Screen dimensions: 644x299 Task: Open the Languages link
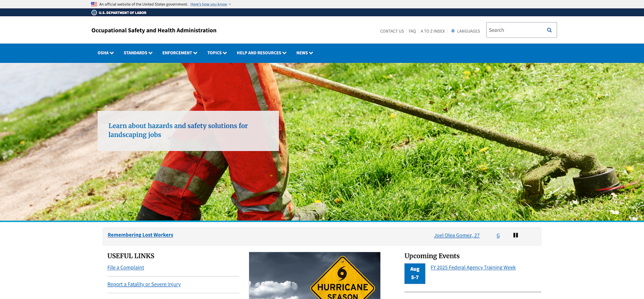(469, 31)
